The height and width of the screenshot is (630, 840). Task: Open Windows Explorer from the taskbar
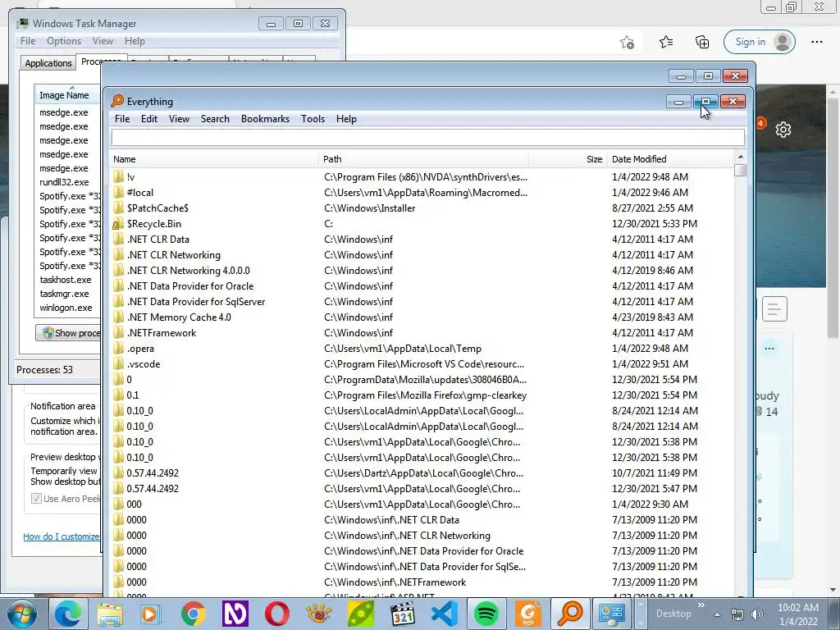click(109, 614)
